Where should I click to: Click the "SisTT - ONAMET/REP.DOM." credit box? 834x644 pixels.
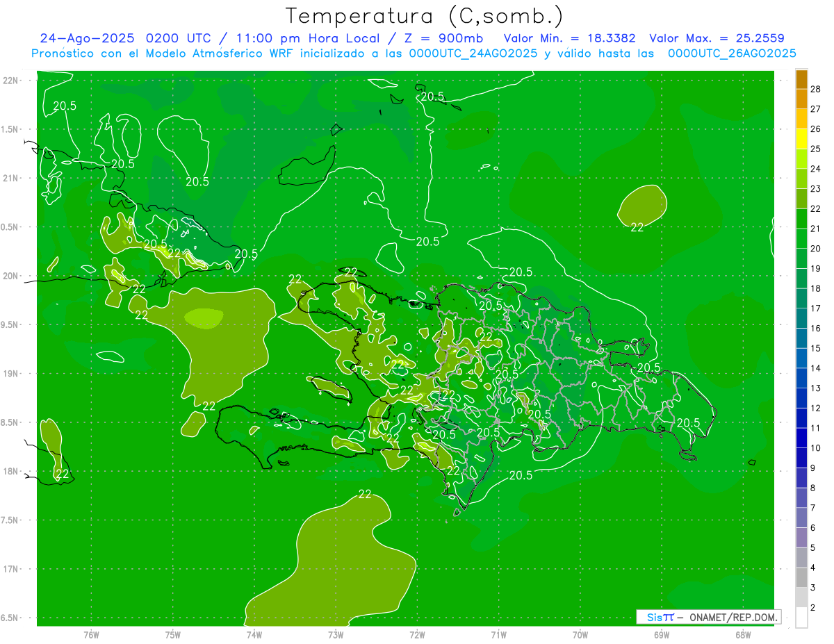coord(709,617)
